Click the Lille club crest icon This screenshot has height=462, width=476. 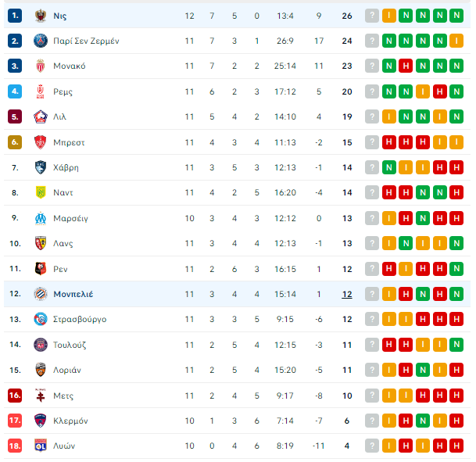tap(41, 116)
